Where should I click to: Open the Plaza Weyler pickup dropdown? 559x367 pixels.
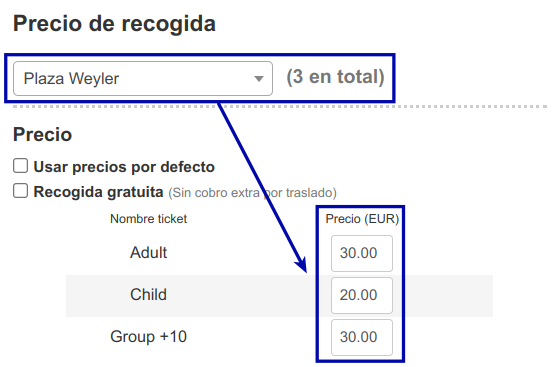tap(143, 78)
